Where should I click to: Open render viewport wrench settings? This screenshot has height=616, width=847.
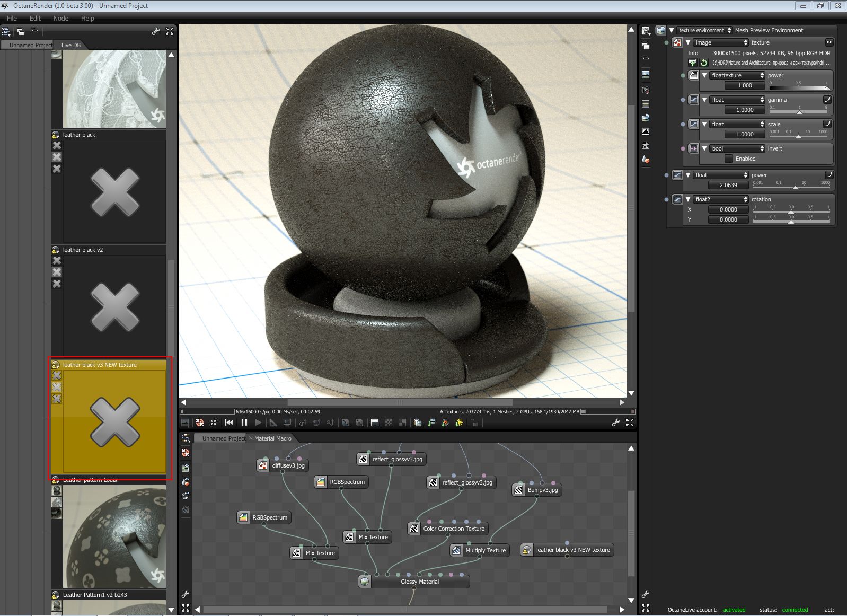(615, 423)
